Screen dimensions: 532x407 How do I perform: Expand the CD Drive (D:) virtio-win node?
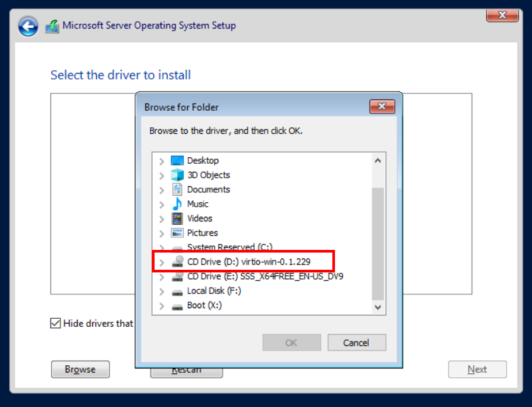(x=162, y=262)
